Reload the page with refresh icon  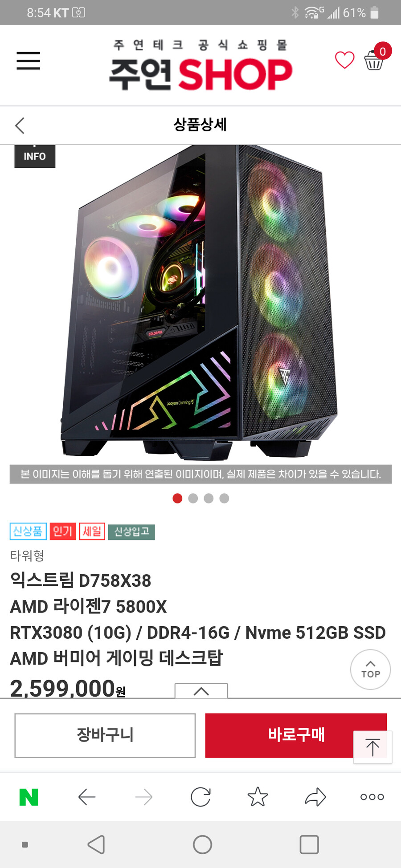pos(200,797)
